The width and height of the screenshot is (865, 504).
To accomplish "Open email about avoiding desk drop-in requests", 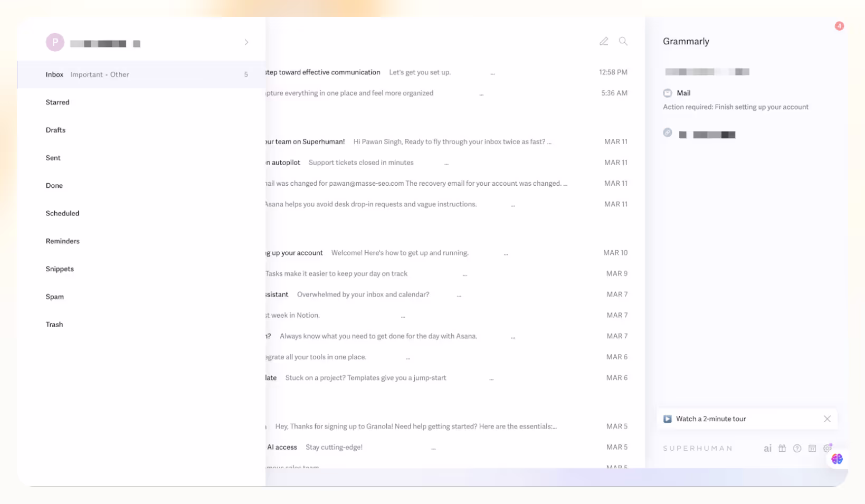I will click(x=446, y=204).
